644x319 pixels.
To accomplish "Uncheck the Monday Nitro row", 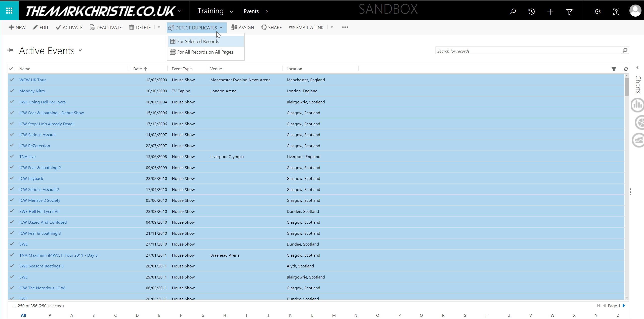I will click(x=12, y=91).
